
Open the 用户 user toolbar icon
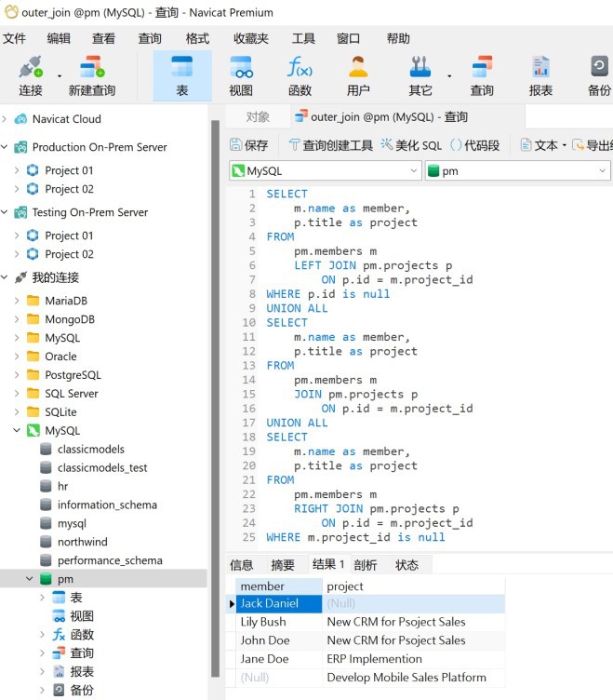[x=358, y=76]
